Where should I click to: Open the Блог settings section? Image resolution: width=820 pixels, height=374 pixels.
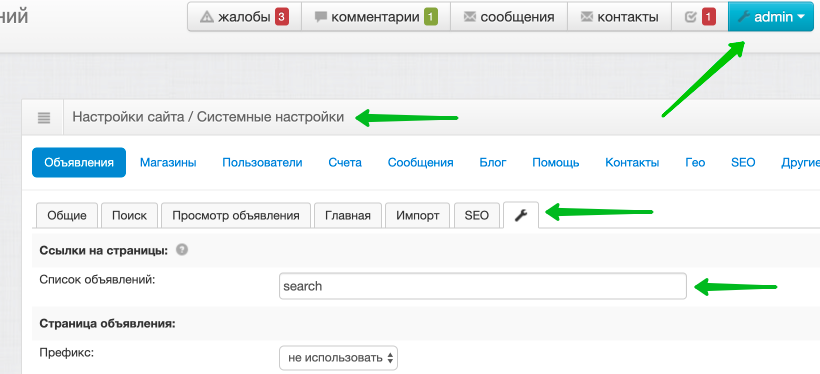tap(493, 163)
